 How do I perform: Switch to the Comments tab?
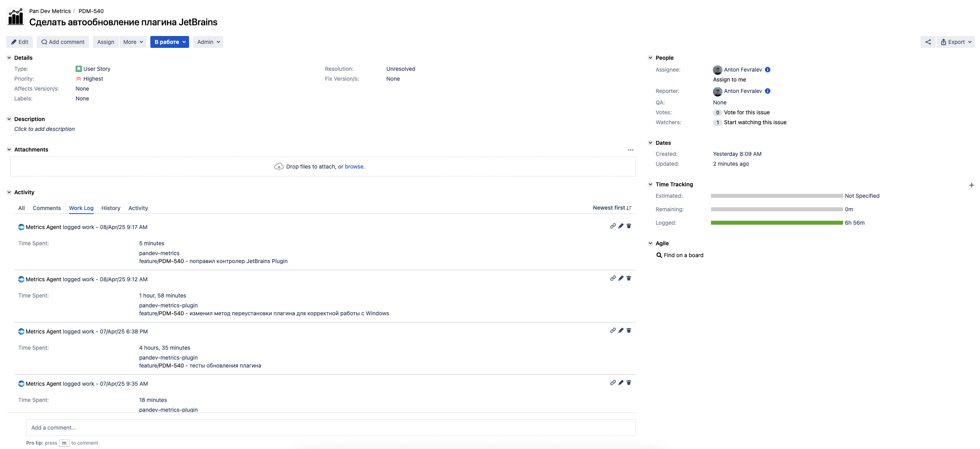pyautogui.click(x=47, y=208)
